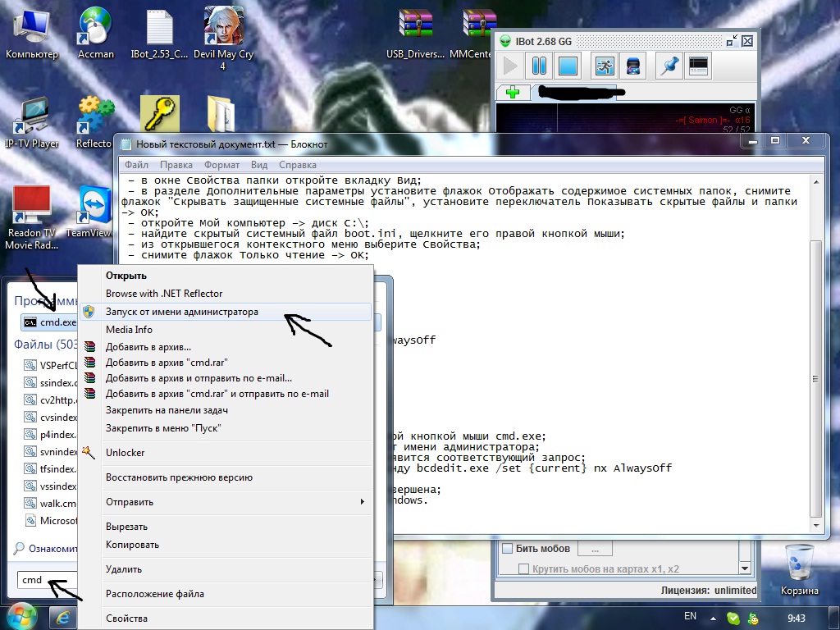Open the Справка menu in Notepad
Image resolution: width=840 pixels, height=630 pixels.
point(297,165)
